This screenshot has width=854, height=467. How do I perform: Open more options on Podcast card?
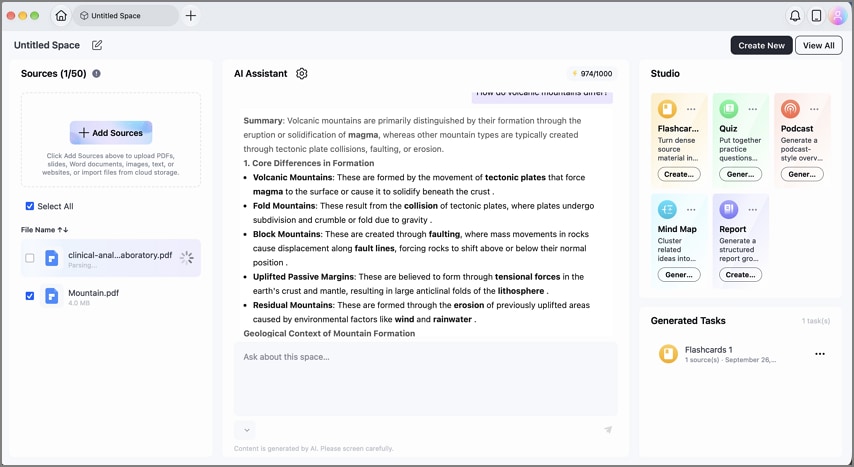coord(814,109)
